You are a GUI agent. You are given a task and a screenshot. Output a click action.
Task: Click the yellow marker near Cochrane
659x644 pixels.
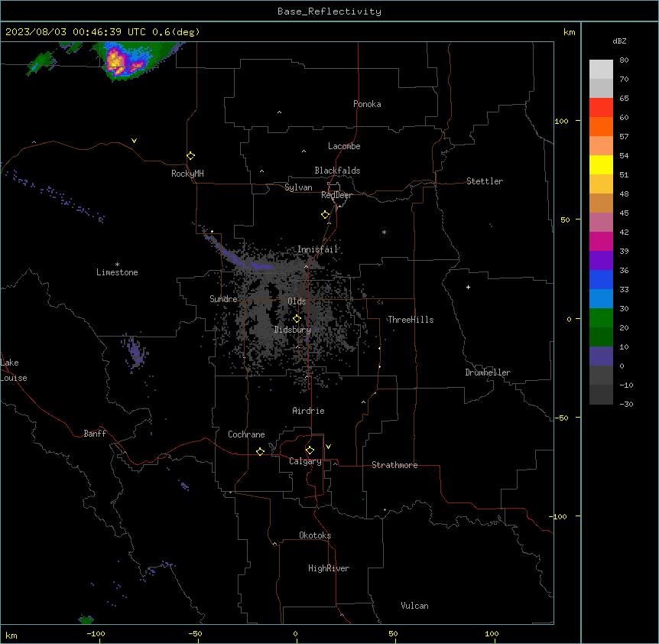pyautogui.click(x=260, y=451)
